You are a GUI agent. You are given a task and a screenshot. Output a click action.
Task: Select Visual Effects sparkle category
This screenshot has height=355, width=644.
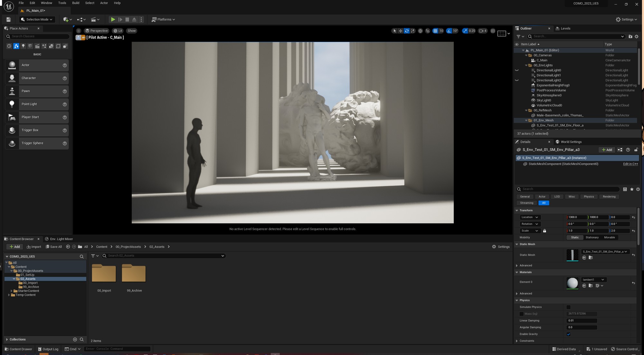pos(44,46)
